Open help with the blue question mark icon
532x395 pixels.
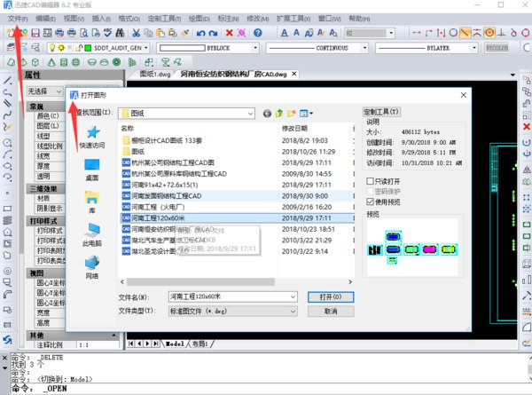[258, 33]
